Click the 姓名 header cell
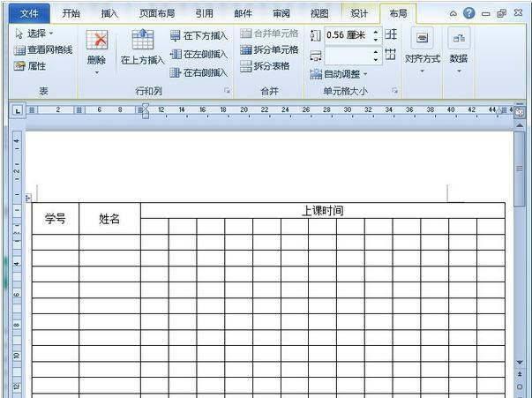The image size is (532, 398). [x=109, y=219]
